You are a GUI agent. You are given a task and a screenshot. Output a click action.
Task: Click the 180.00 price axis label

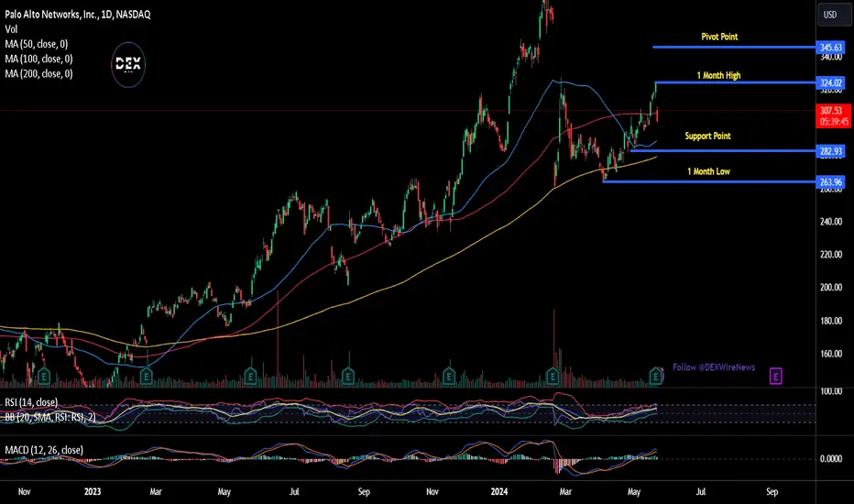[830, 321]
